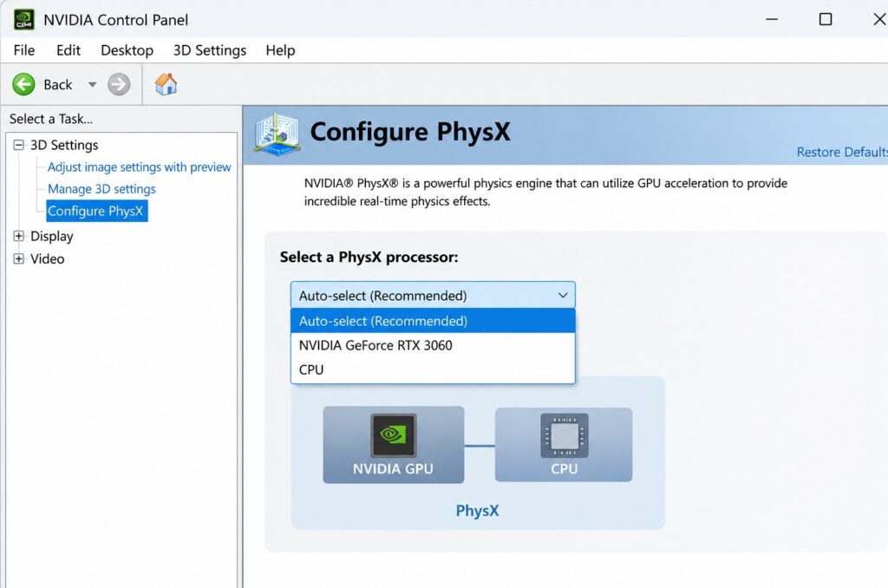The image size is (888, 588).
Task: Minimize the NVIDIA Control Panel window
Action: (771, 19)
